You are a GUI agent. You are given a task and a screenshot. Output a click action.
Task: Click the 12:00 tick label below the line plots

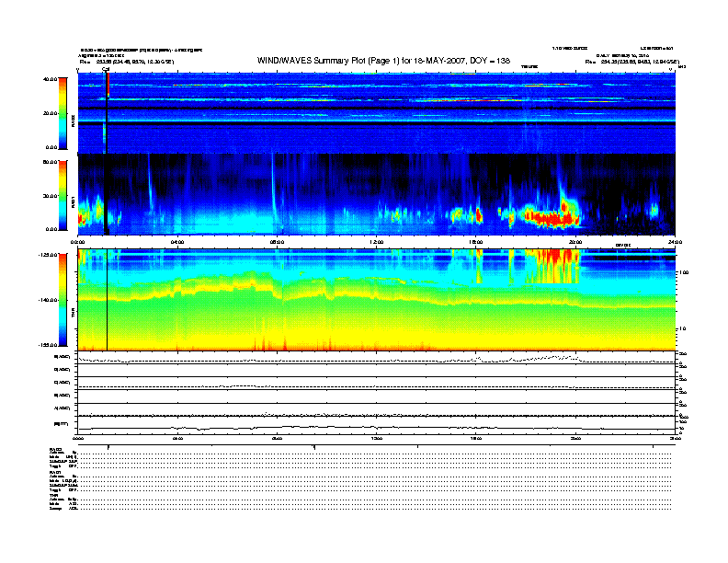pos(377,438)
